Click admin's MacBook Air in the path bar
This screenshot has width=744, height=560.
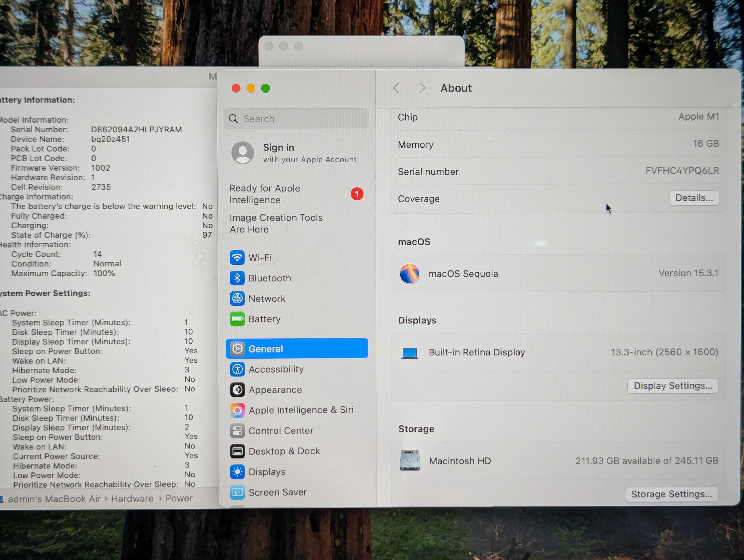point(54,499)
